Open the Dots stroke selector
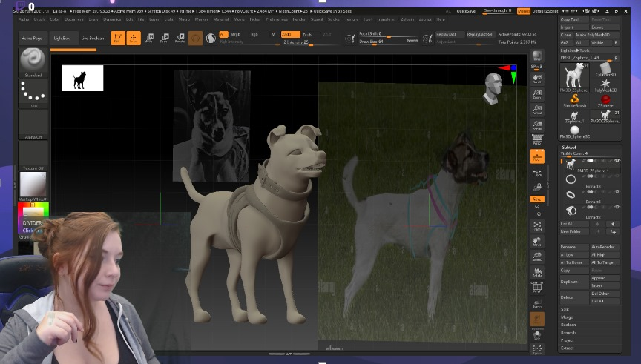 pyautogui.click(x=33, y=93)
